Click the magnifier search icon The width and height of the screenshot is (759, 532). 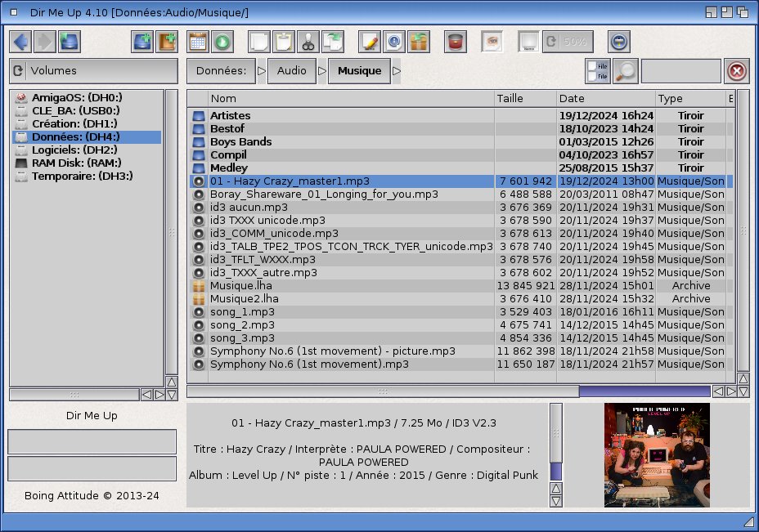(x=626, y=71)
